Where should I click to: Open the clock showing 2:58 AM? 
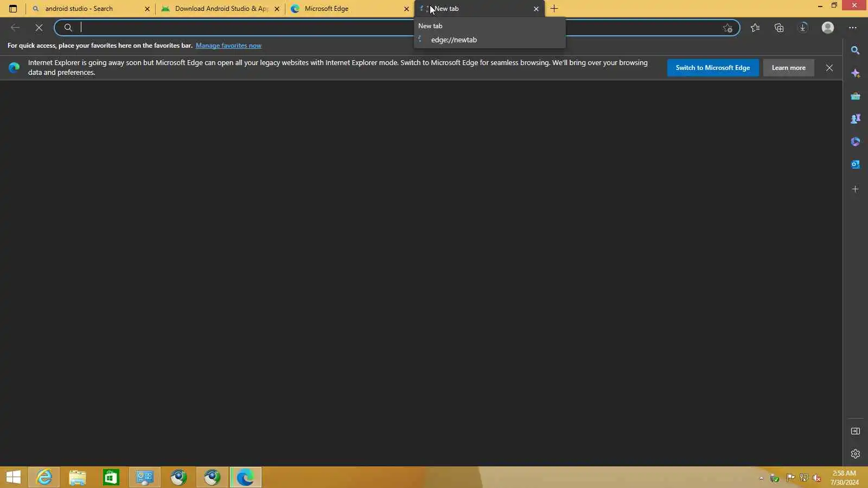tap(844, 478)
